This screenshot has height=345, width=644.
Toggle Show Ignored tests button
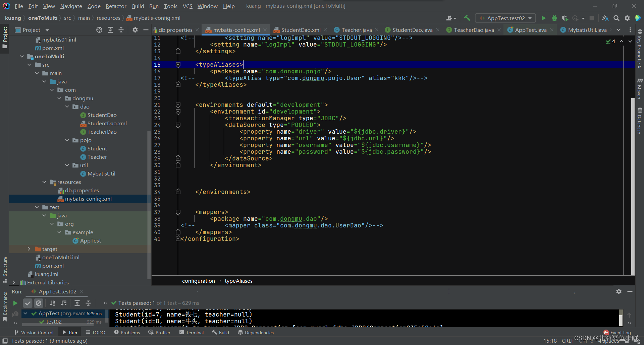[x=39, y=303]
